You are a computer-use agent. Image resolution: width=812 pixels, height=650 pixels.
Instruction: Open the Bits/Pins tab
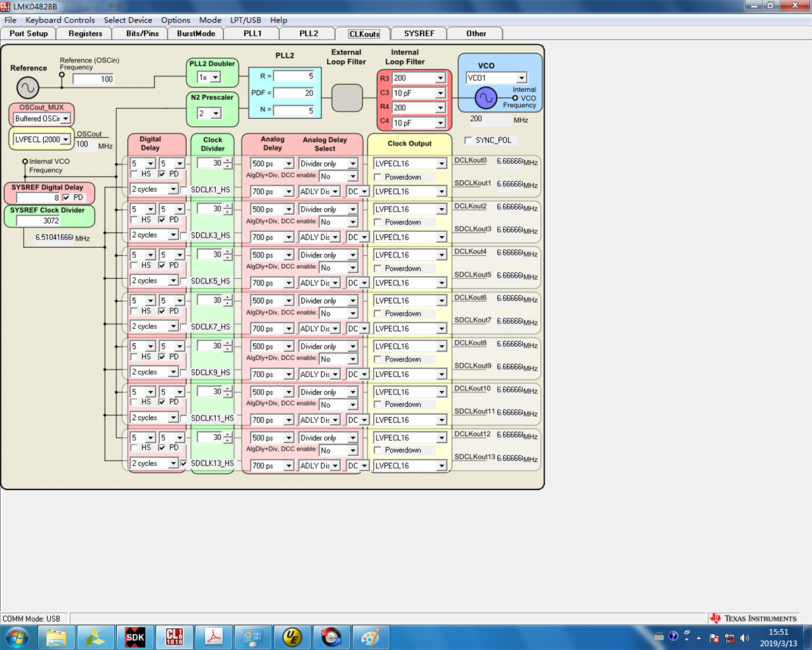coord(141,33)
